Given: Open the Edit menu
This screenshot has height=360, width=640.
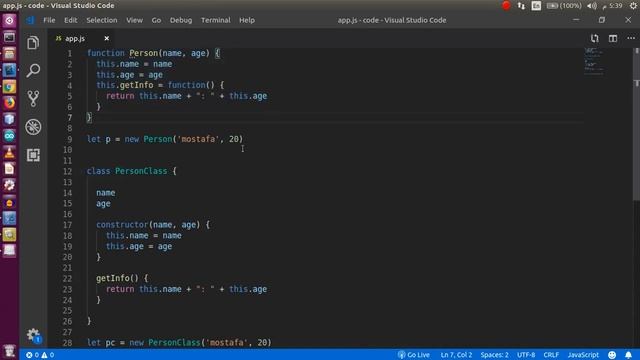Looking at the screenshot, I should coord(70,20).
